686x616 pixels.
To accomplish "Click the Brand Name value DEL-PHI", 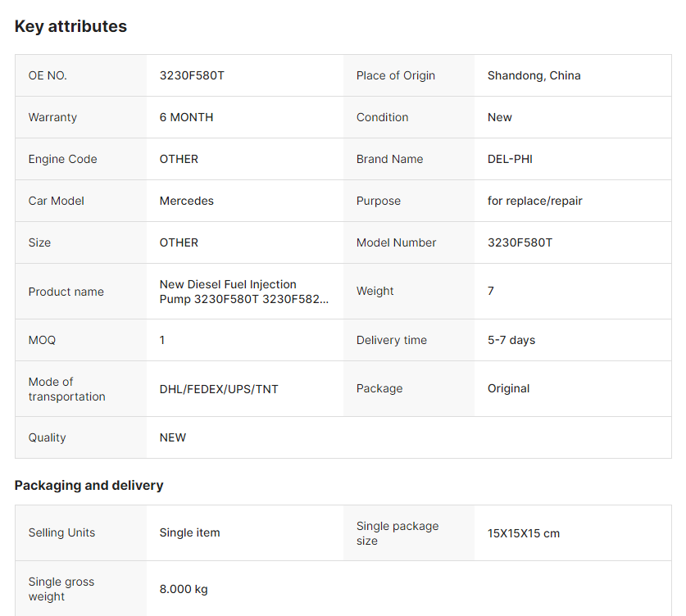I will pos(510,159).
